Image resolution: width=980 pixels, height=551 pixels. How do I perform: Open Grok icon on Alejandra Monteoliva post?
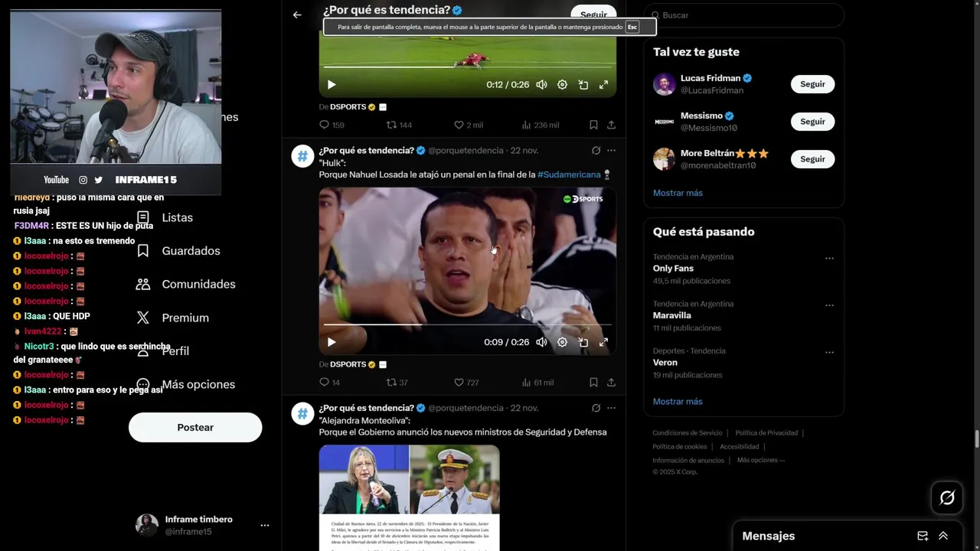pyautogui.click(x=596, y=408)
